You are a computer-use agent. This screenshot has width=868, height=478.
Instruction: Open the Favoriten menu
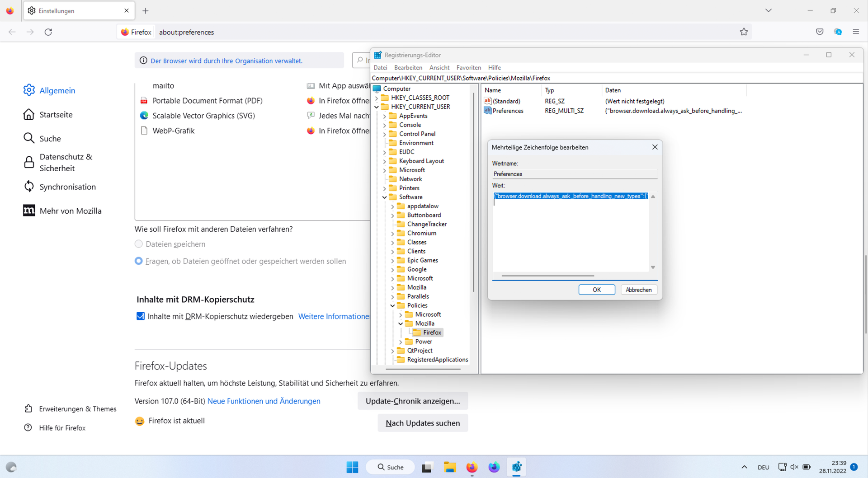click(x=468, y=68)
